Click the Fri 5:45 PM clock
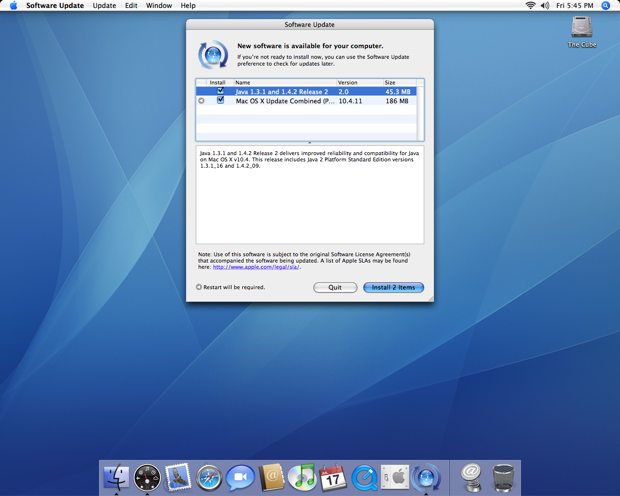This screenshot has height=496, width=620. coord(575,6)
